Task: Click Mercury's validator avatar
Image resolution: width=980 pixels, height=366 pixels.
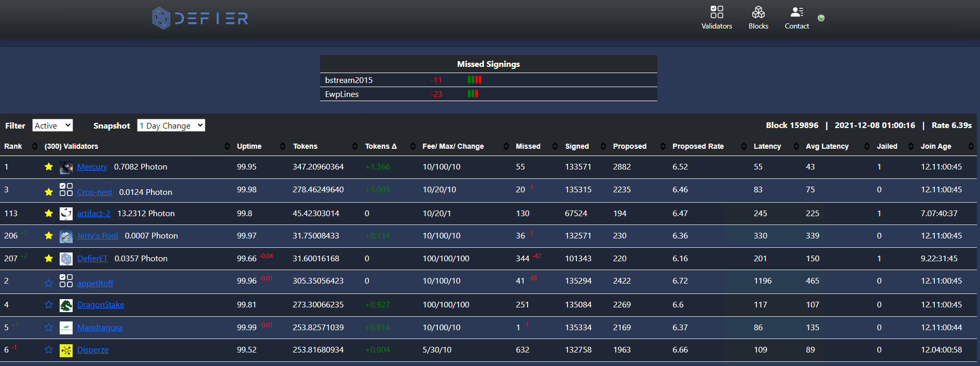Action: [66, 167]
